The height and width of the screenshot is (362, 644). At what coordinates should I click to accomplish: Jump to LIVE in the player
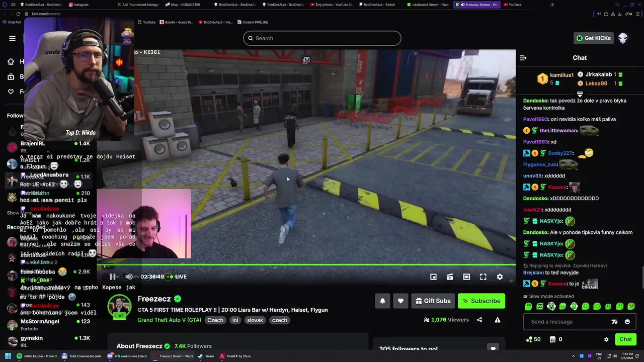point(177,277)
